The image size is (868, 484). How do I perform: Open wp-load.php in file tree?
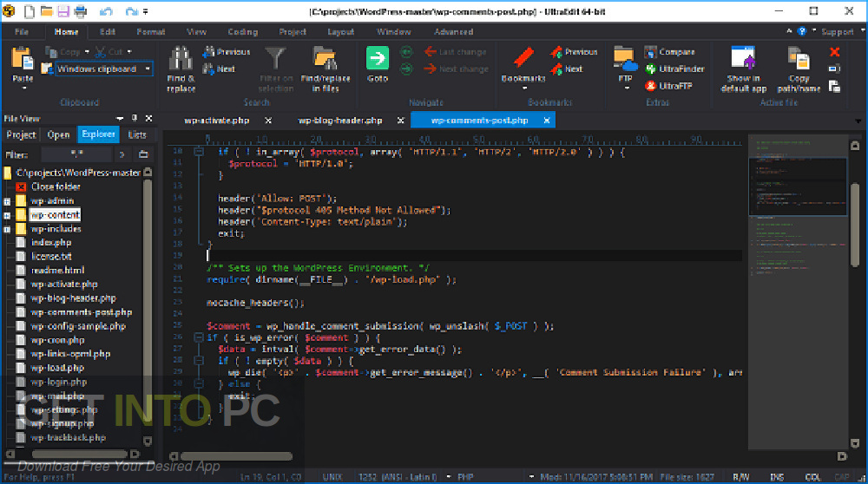[x=57, y=368]
